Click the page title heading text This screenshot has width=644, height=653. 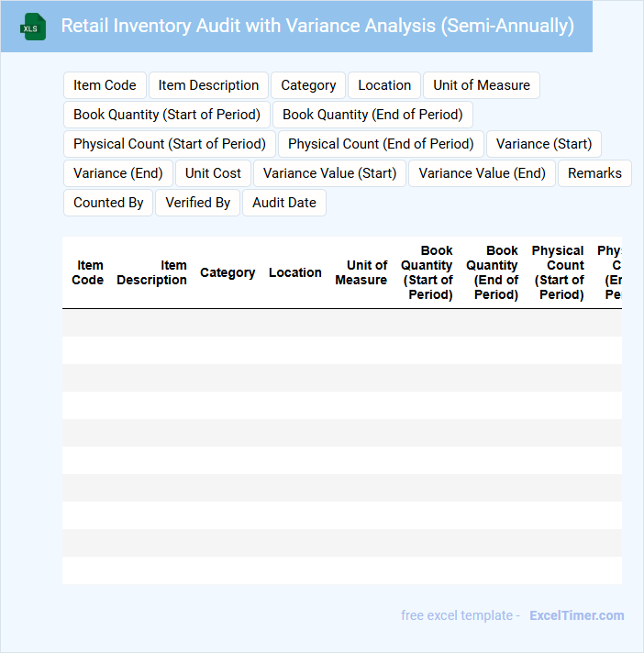(317, 26)
